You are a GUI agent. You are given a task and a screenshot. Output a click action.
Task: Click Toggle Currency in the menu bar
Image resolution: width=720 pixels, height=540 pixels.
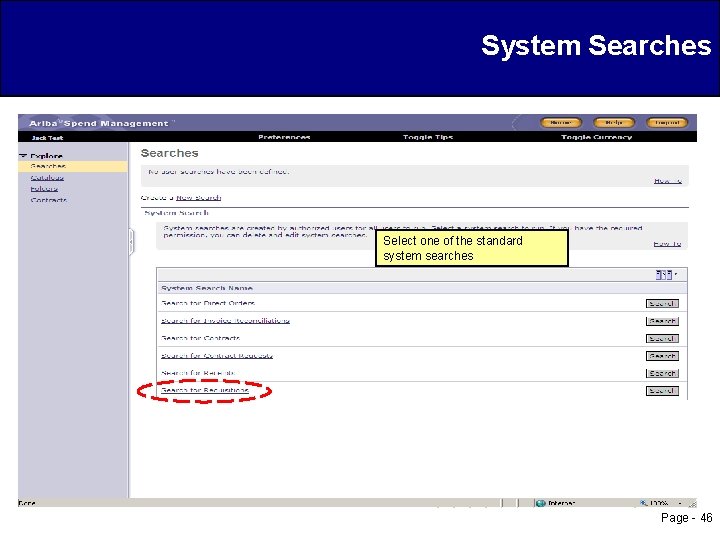(596, 137)
